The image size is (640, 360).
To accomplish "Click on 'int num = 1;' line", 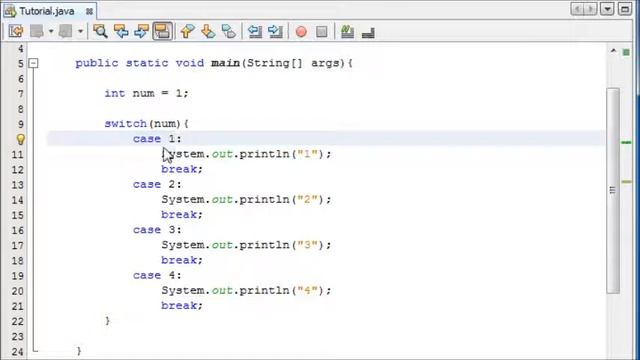I will (147, 93).
